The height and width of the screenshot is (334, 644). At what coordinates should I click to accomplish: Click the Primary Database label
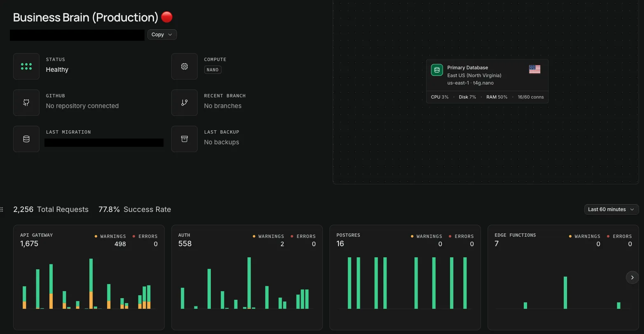tap(468, 68)
